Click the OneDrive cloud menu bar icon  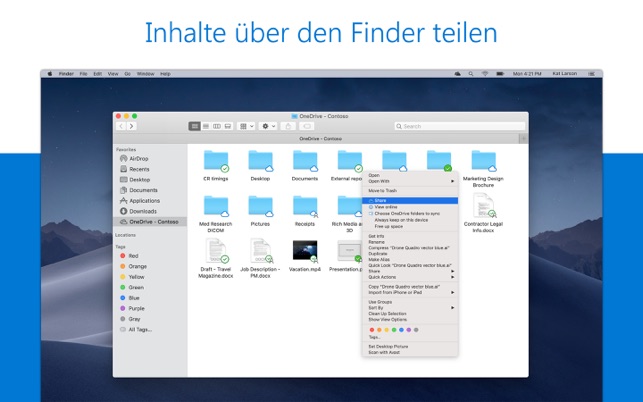458,74
